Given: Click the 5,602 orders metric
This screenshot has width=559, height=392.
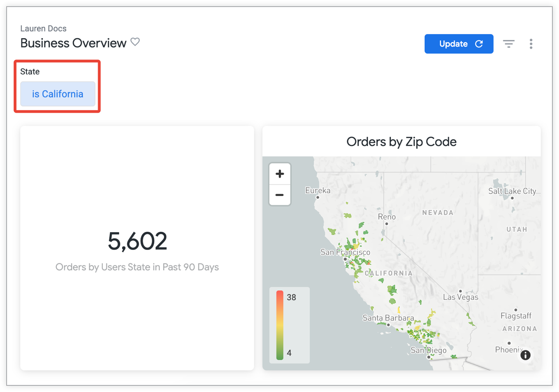Looking at the screenshot, I should pos(137,241).
